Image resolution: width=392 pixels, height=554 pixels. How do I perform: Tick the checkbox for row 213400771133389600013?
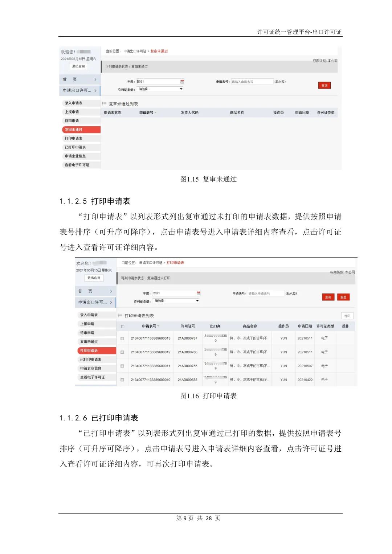click(122, 338)
